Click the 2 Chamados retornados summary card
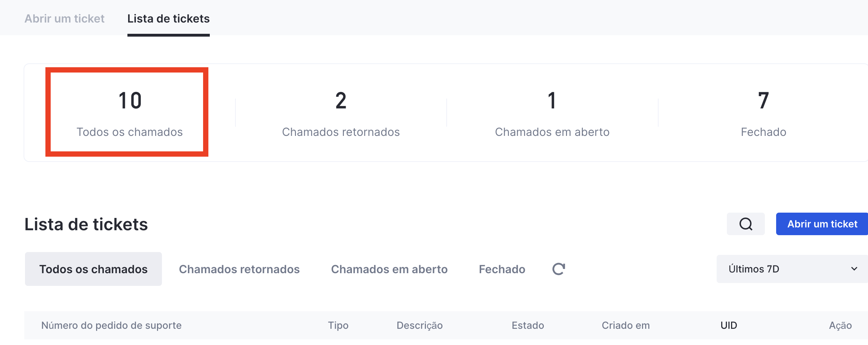The image size is (868, 345). pyautogui.click(x=341, y=113)
